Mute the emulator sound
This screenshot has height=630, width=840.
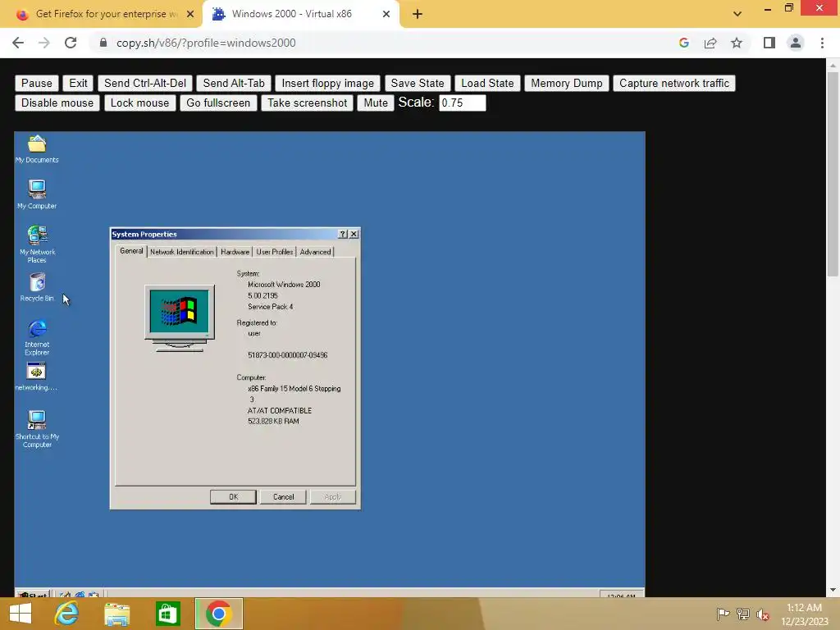pyautogui.click(x=376, y=103)
